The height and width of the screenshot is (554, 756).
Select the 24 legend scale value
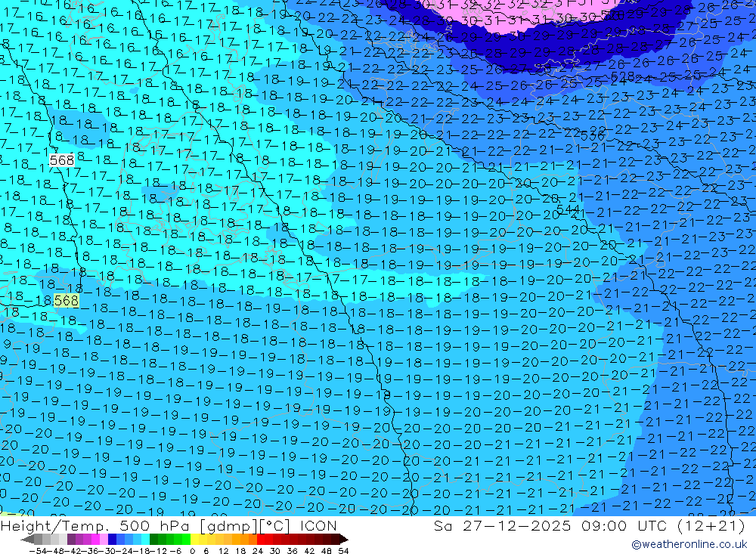pos(258,551)
